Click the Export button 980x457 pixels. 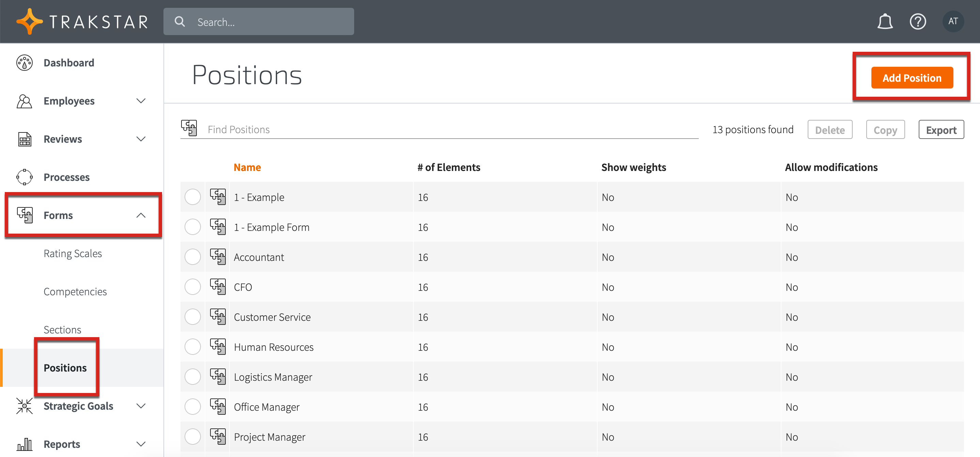point(941,130)
